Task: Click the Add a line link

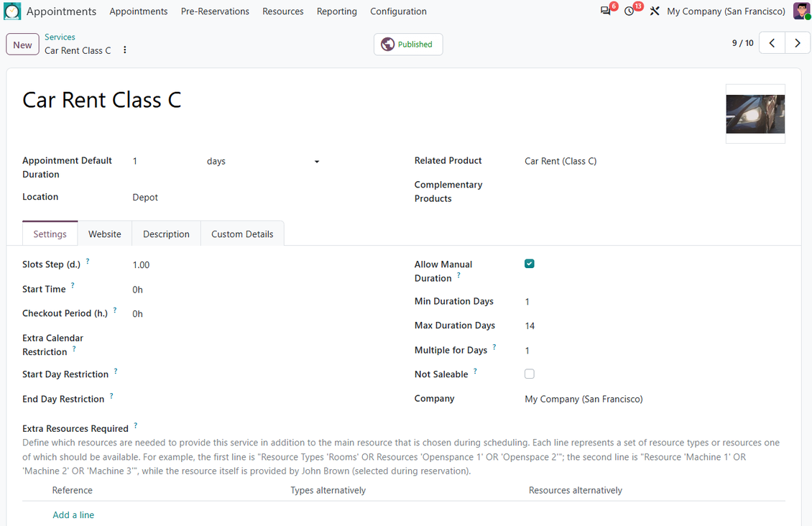Action: [73, 515]
